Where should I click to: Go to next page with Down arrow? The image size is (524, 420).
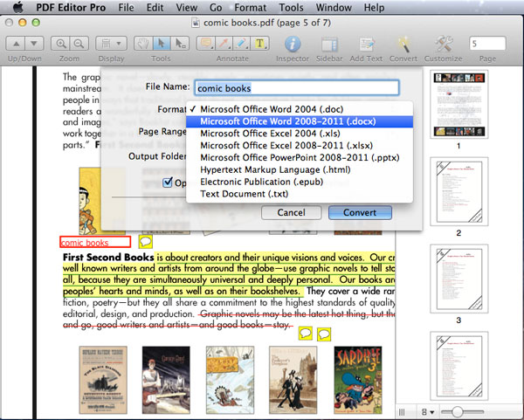[x=34, y=44]
